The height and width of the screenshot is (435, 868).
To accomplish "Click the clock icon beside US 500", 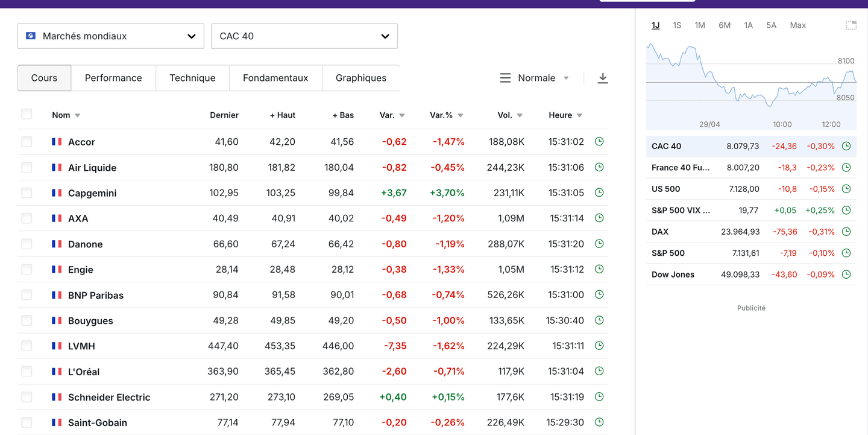I will (x=846, y=189).
